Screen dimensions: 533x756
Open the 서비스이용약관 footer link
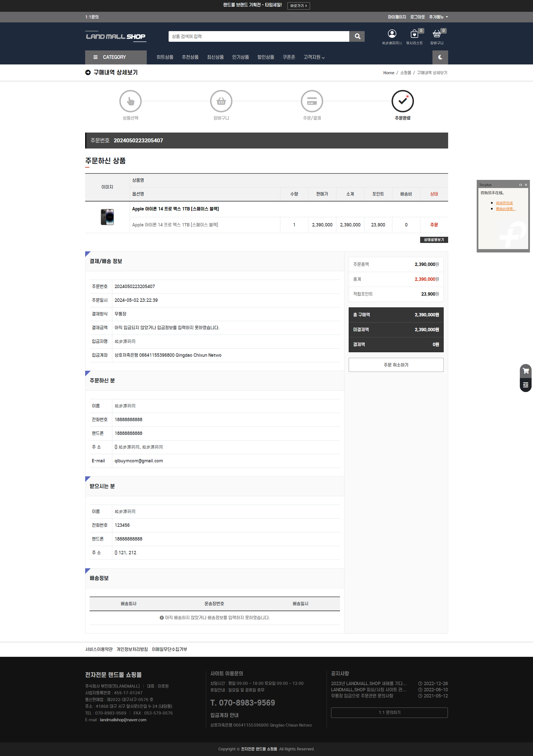[x=99, y=649]
